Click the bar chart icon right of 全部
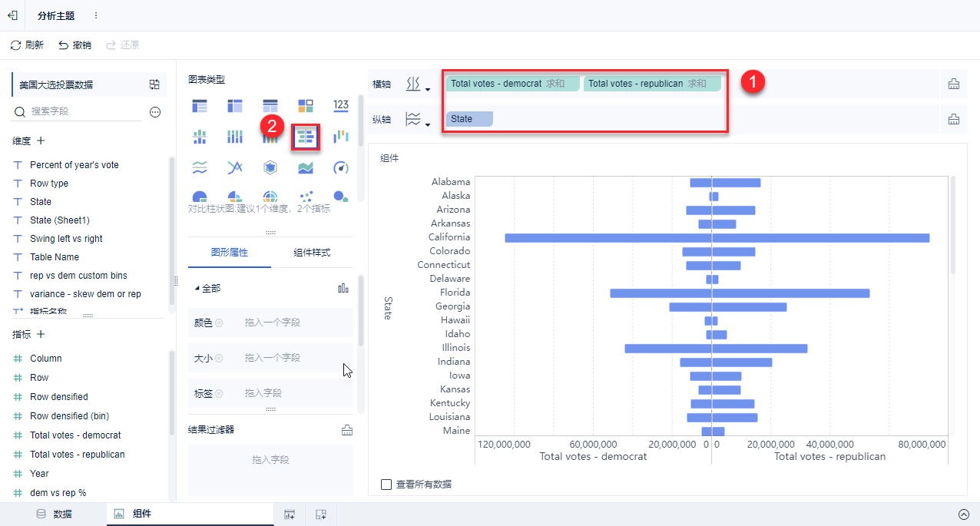The width and height of the screenshot is (980, 526). click(343, 289)
